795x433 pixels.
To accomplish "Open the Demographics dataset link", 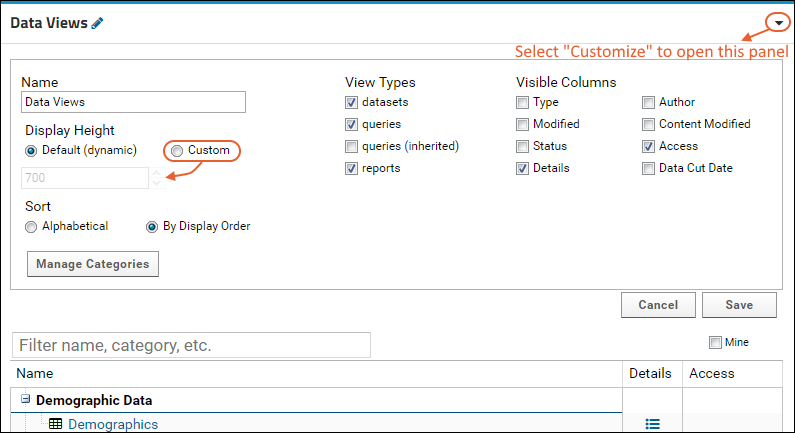I will click(x=113, y=424).
